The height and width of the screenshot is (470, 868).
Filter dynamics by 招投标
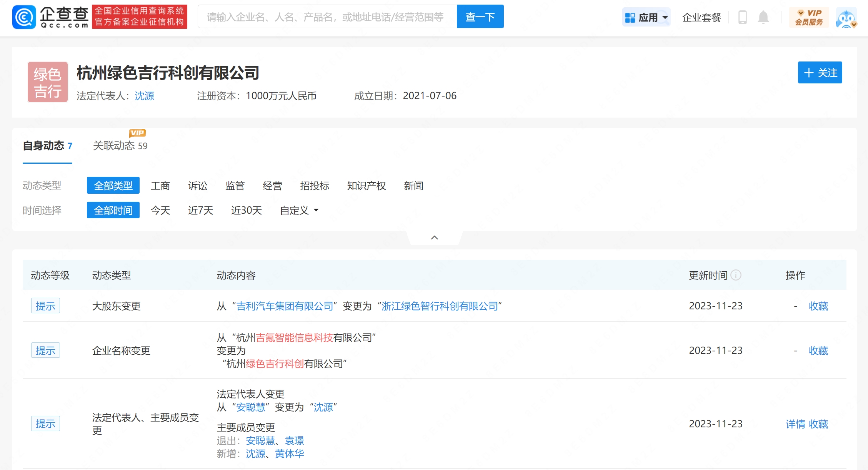click(x=315, y=186)
